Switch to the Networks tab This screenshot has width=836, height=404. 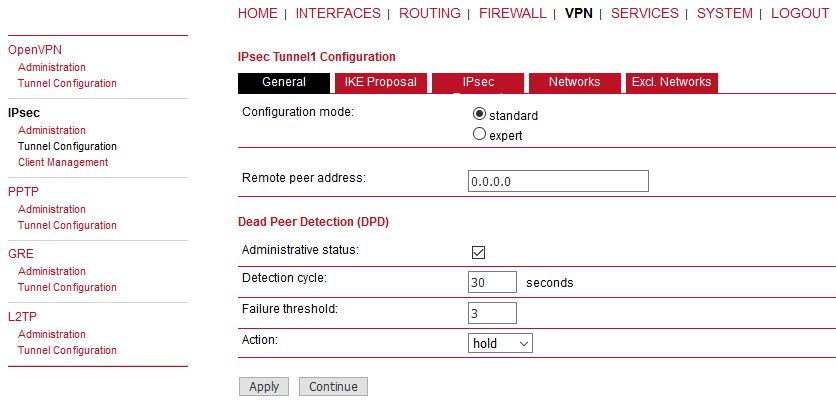pyautogui.click(x=574, y=82)
